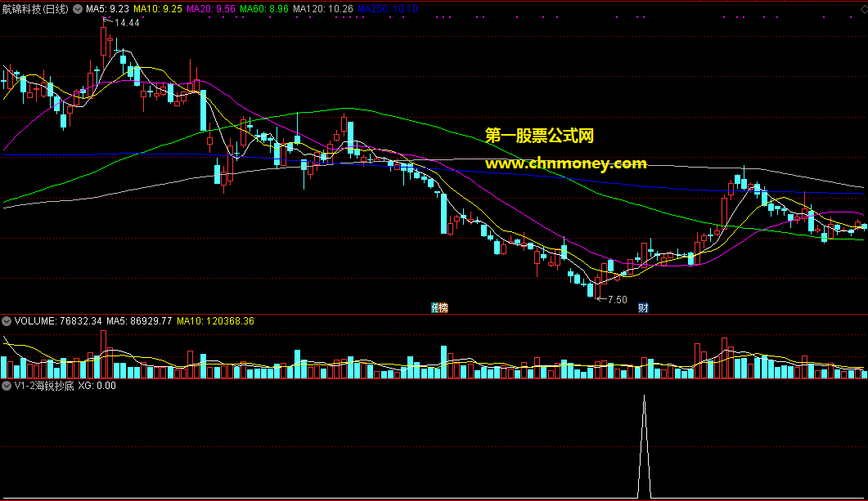Click the V1-2海锐抄底 indicator name
The height and width of the screenshot is (501, 868).
(44, 386)
